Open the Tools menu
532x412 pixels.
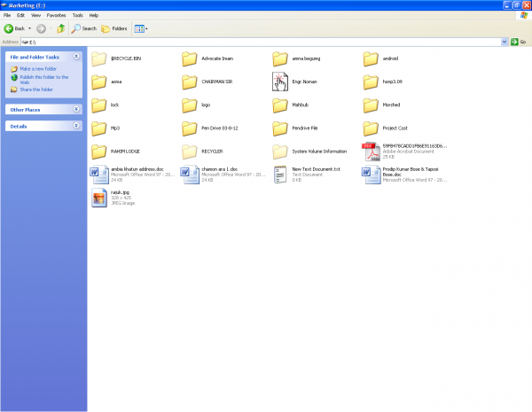[78, 15]
